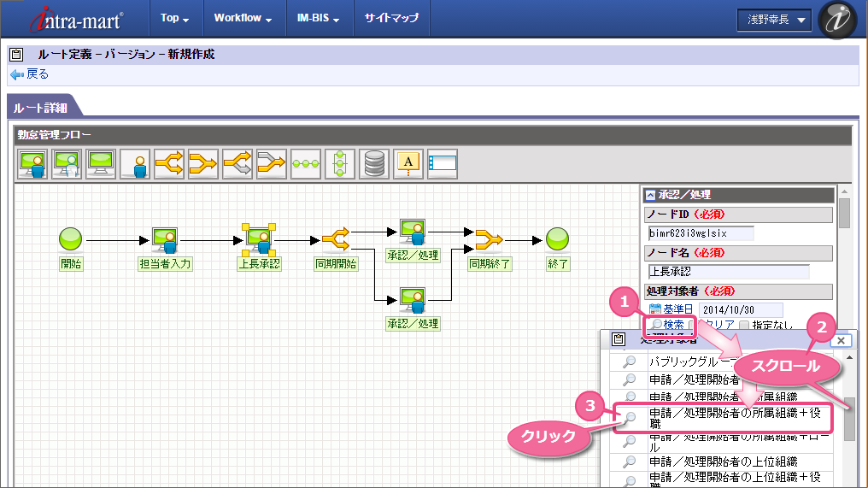The height and width of the screenshot is (488, 868).
Task: Click the 基準日 date field 2014/10/30
Action: (x=741, y=309)
